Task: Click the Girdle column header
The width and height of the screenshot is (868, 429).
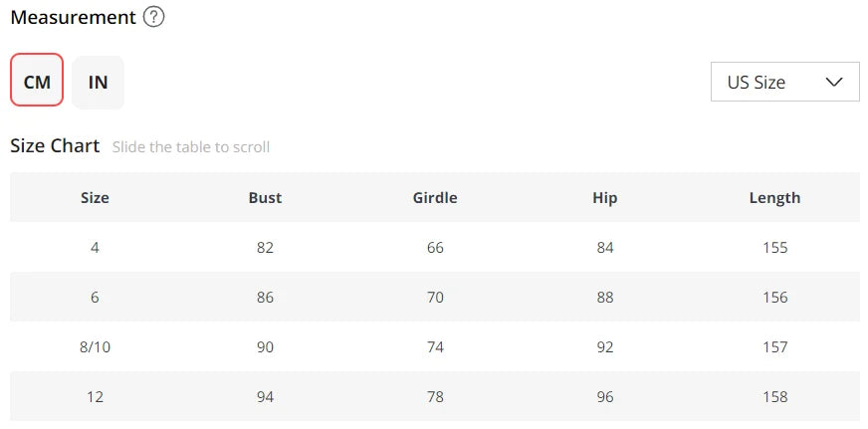Action: 435,197
